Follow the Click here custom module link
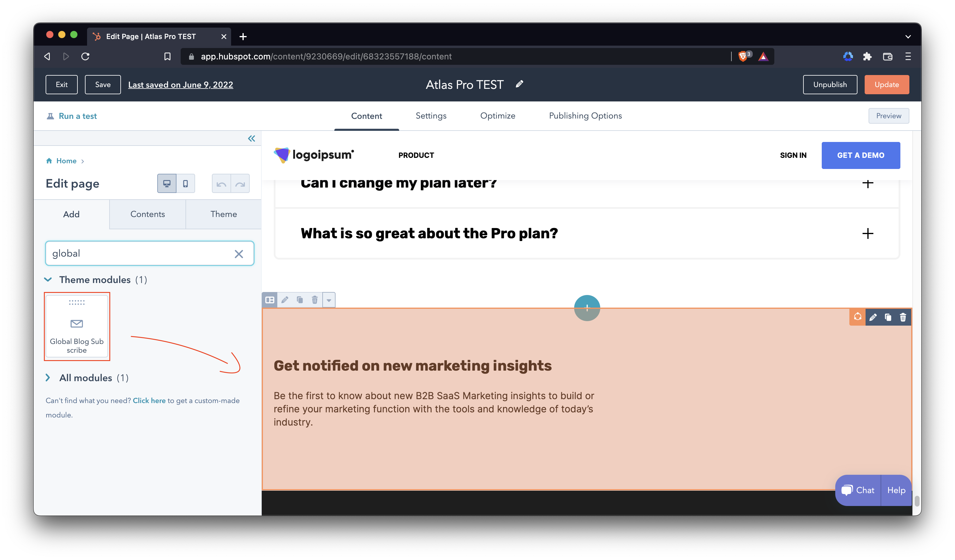Viewport: 955px width, 560px height. (x=149, y=400)
